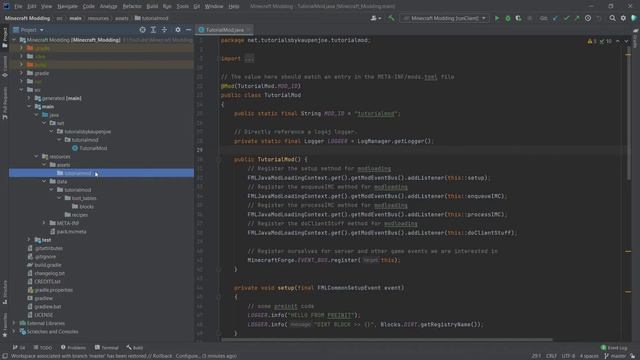
Task: Open the Favorites tool window on left strip
Action: click(5, 325)
